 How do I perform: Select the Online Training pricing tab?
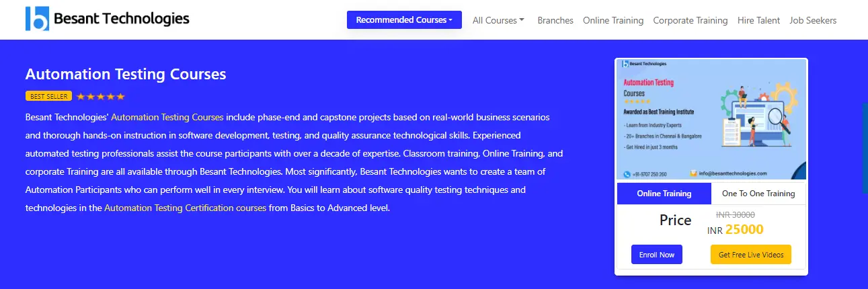click(664, 194)
